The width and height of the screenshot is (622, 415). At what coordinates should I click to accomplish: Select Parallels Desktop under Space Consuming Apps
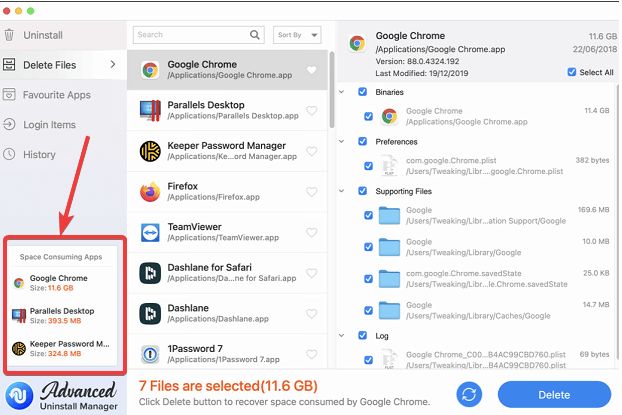click(x=60, y=316)
